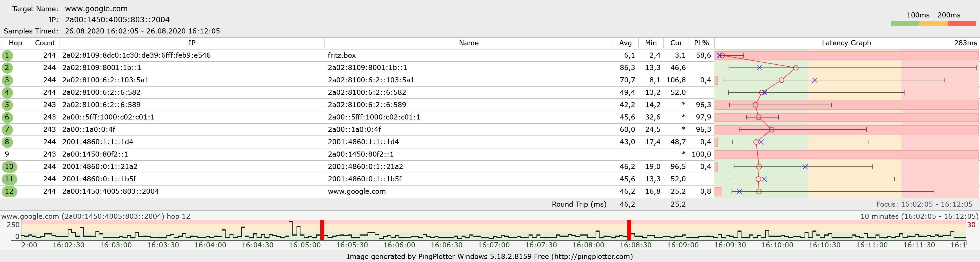Click the hop 10 green badge
980x262 pixels.
[9, 167]
